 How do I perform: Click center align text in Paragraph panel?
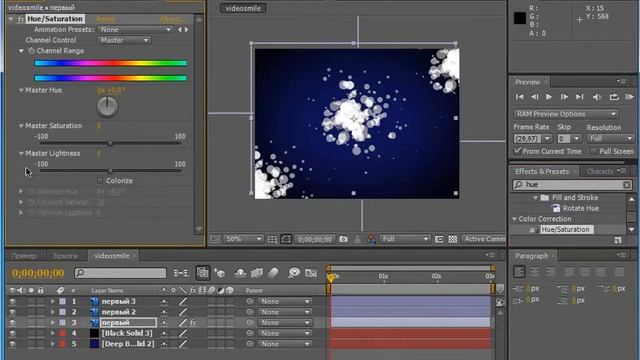[535, 271]
